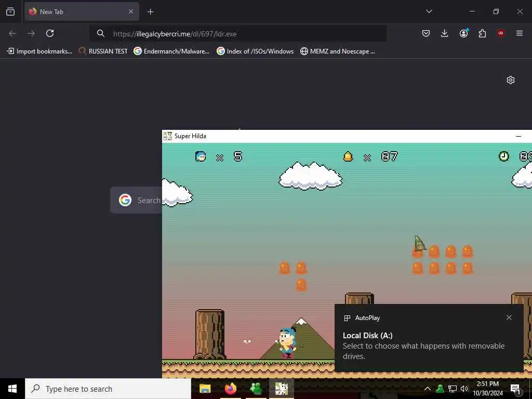This screenshot has width=532, height=399.
Task: Open the Firefox account menu
Action: pos(463,33)
